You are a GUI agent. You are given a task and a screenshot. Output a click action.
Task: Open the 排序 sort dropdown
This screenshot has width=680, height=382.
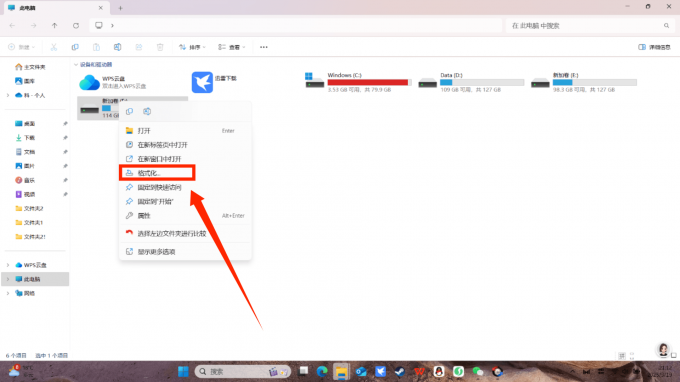(x=193, y=47)
